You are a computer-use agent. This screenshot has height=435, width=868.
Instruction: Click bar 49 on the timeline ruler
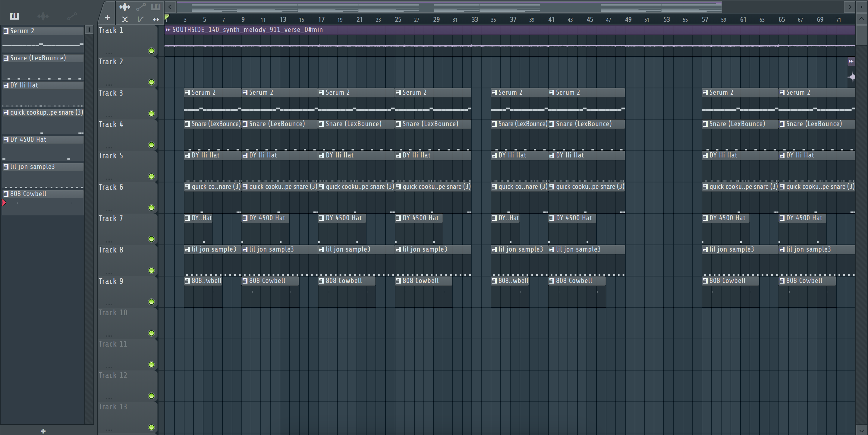(x=628, y=20)
